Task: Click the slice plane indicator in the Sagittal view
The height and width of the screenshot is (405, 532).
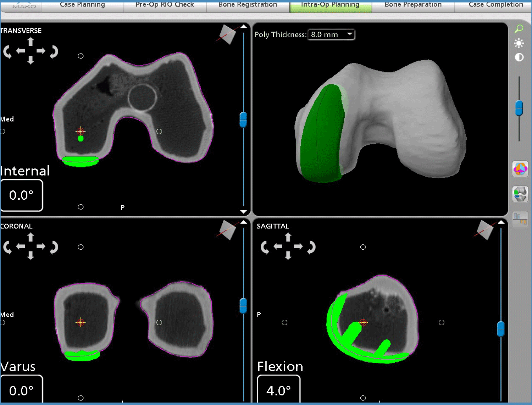Action: [485, 231]
